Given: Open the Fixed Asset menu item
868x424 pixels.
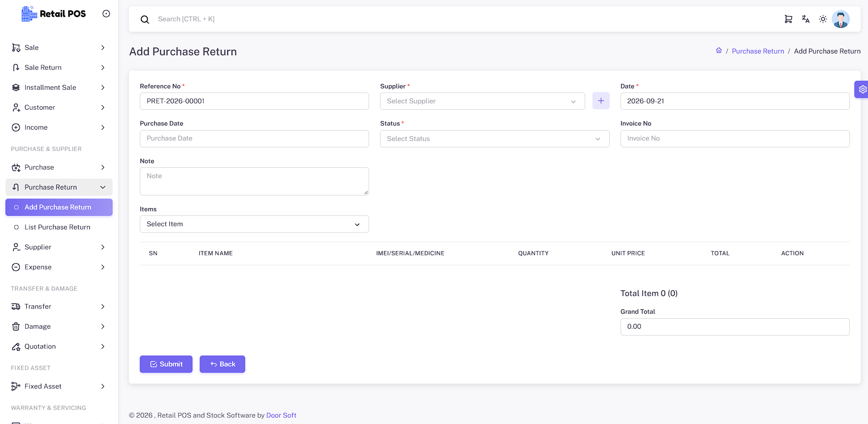Looking at the screenshot, I should click(x=59, y=386).
